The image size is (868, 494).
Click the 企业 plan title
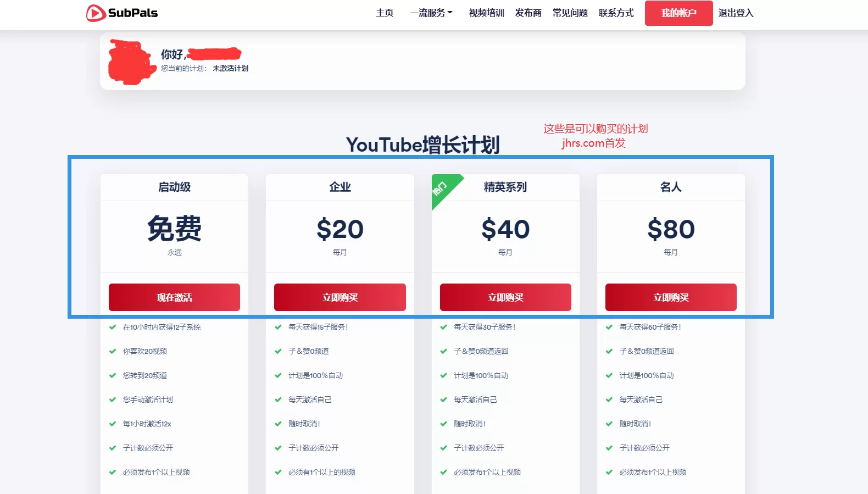pos(340,187)
